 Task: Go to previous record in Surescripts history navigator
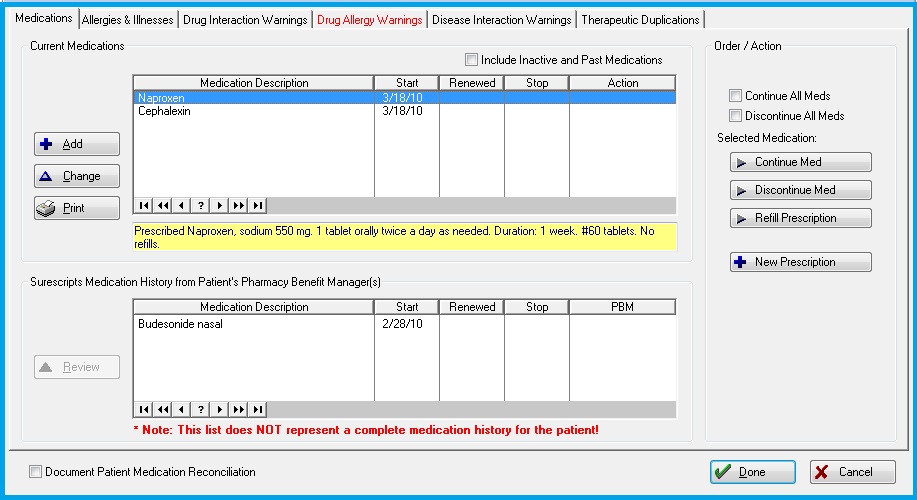[x=181, y=409]
